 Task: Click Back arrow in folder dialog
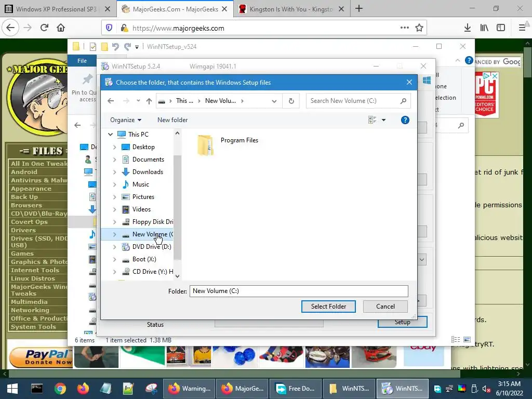[111, 101]
